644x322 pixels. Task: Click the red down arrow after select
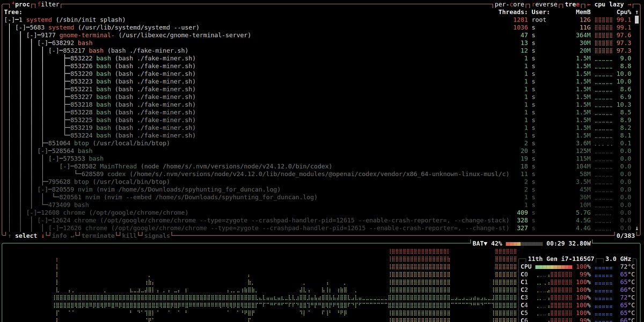pyautogui.click(x=42, y=236)
